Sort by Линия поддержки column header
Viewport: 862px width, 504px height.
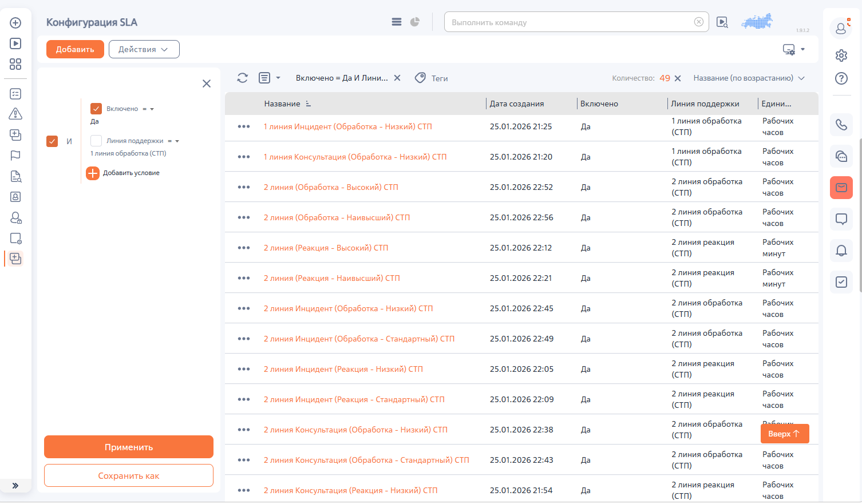pos(705,104)
